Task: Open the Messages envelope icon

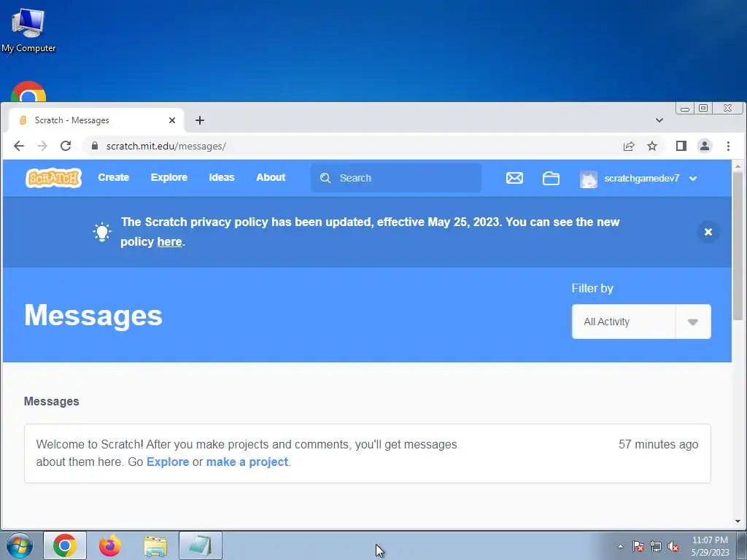Action: click(514, 178)
